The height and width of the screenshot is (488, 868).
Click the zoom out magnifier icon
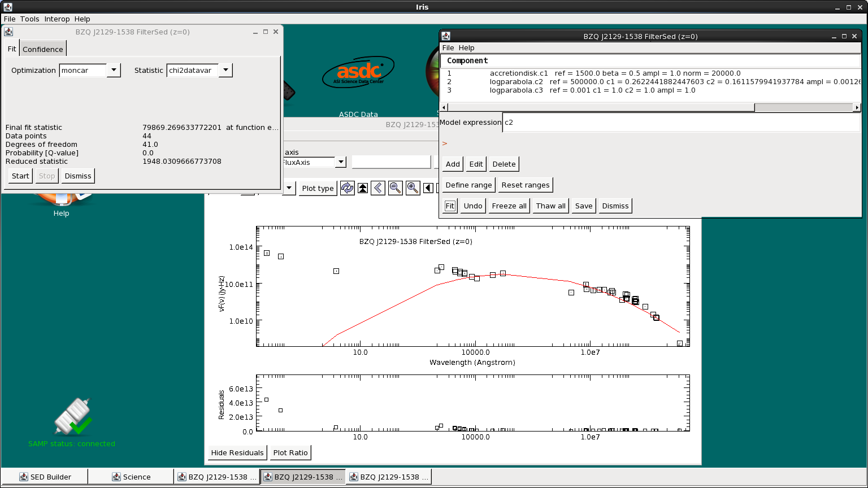point(395,188)
